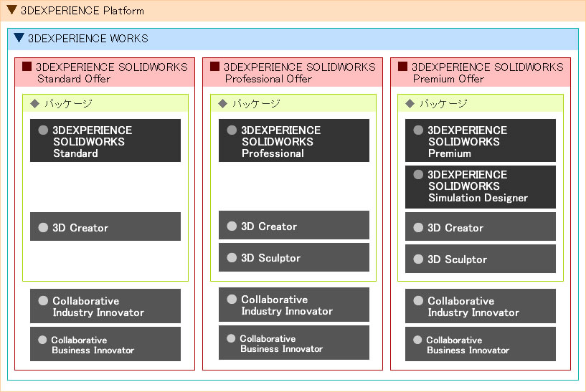Click Collaborative Industry Innovator in Professional Offer
Viewport: 586px width, 392px height.
pyautogui.click(x=294, y=305)
